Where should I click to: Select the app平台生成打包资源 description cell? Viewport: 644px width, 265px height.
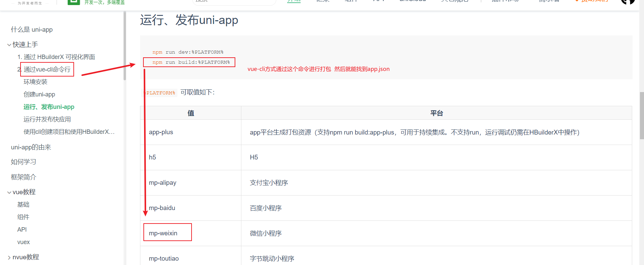tap(437, 132)
